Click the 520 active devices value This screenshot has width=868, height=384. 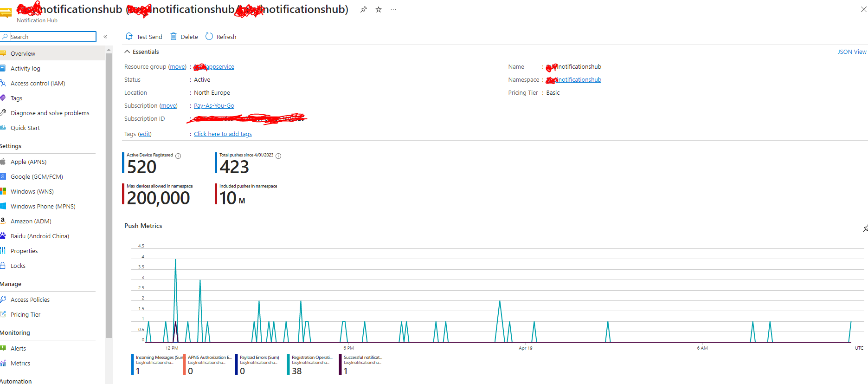pyautogui.click(x=142, y=167)
